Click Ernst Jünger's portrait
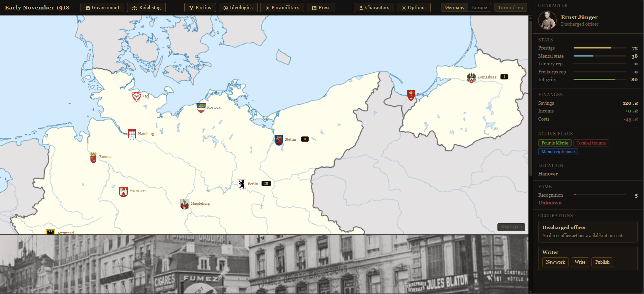Image resolution: width=644 pixels, height=294 pixels. 547,20
